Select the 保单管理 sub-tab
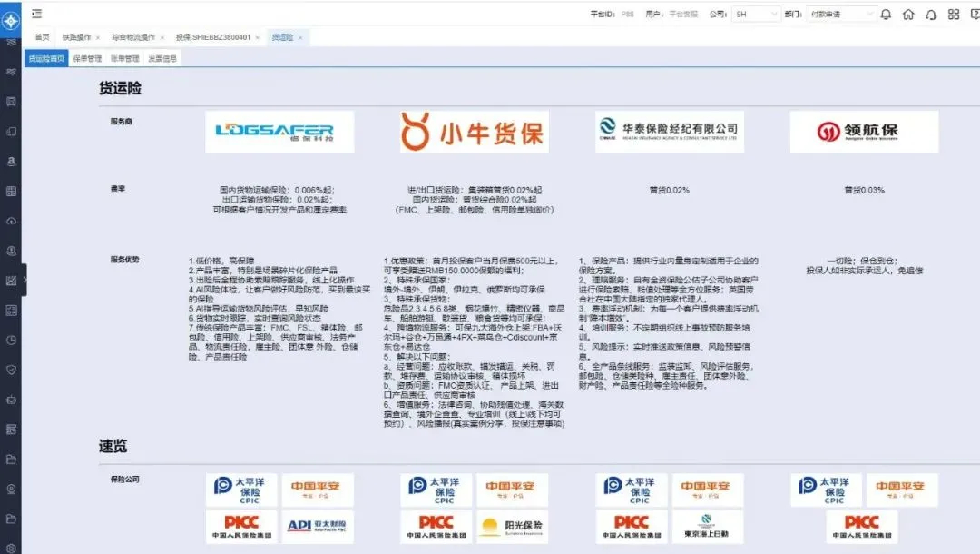Image resolution: width=980 pixels, height=554 pixels. click(x=87, y=58)
